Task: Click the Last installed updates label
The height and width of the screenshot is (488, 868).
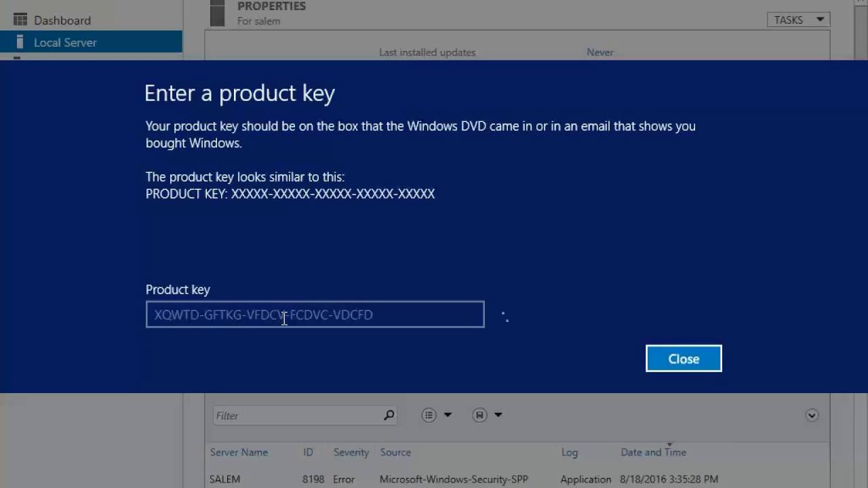Action: (x=427, y=52)
